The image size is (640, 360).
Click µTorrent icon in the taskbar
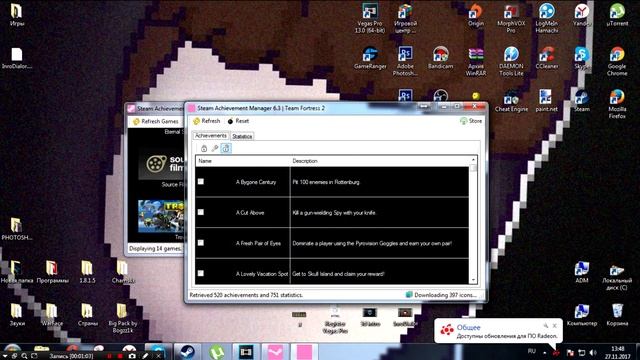(217, 352)
